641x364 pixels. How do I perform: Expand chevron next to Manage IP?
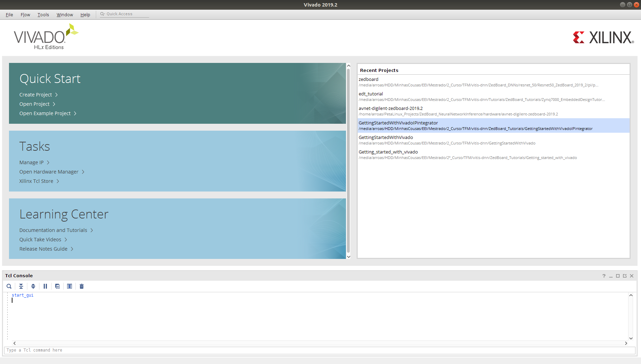pos(48,162)
